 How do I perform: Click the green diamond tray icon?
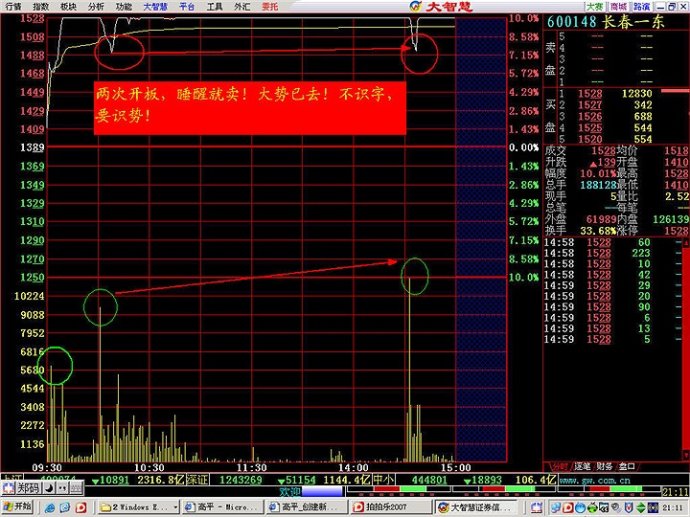pos(641,508)
